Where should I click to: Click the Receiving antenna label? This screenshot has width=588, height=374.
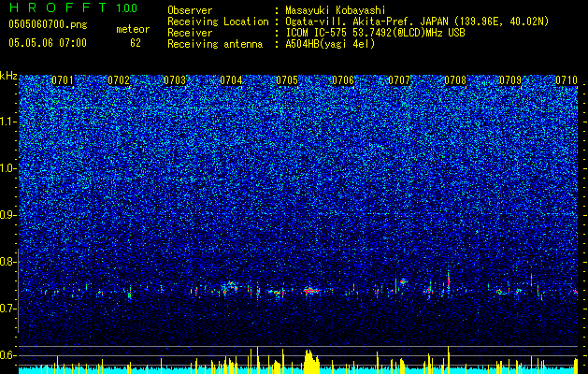click(x=215, y=44)
